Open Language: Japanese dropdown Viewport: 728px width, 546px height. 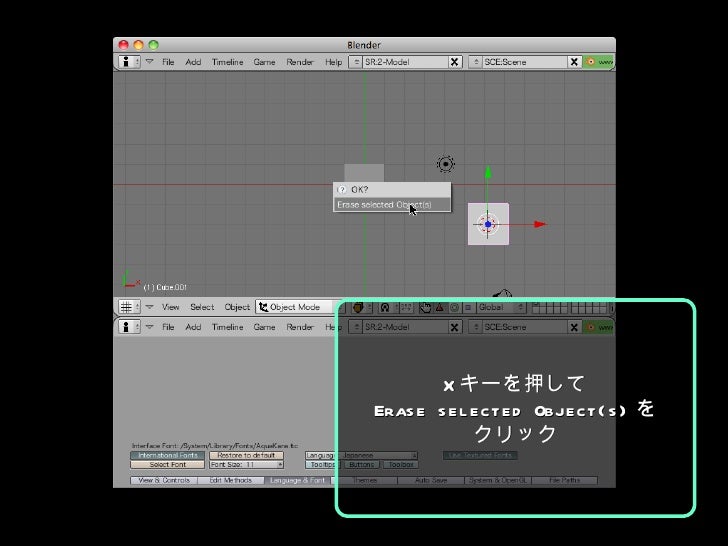point(362,455)
